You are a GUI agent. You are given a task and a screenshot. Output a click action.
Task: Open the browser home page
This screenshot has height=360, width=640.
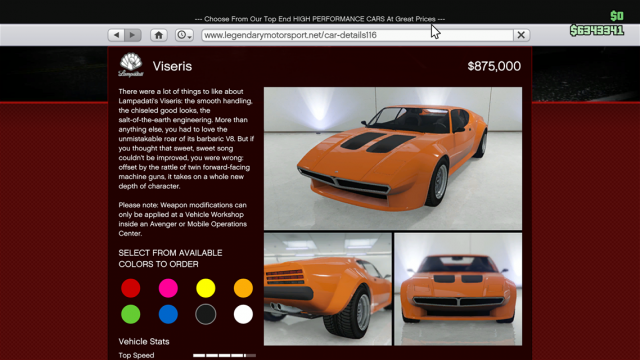pos(159,35)
